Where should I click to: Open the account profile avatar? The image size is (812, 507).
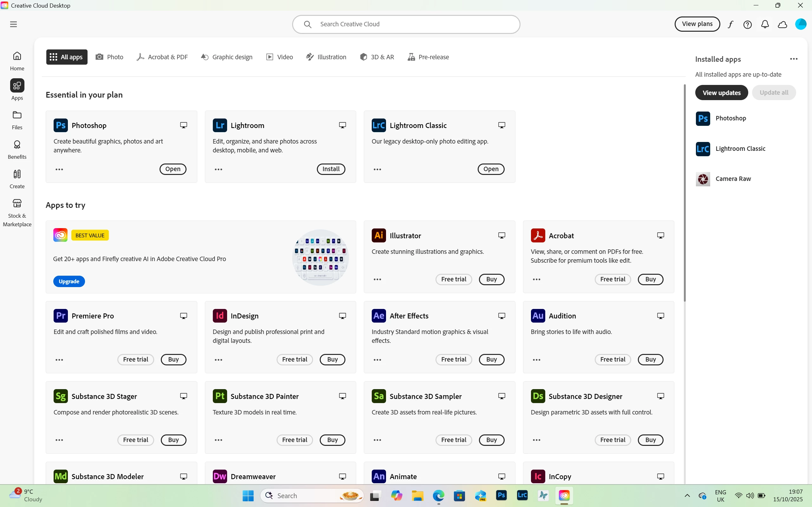[x=801, y=24]
